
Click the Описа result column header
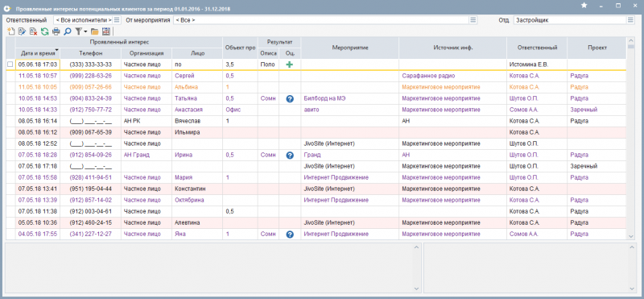[269, 53]
